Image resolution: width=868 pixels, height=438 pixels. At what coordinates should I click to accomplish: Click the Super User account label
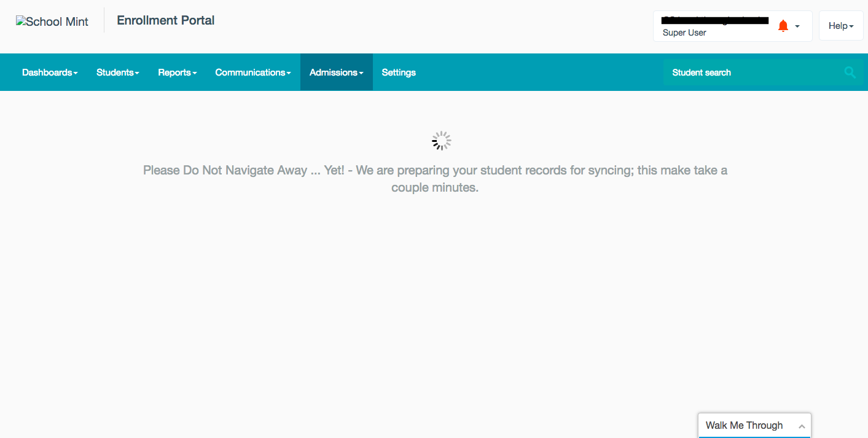point(684,33)
